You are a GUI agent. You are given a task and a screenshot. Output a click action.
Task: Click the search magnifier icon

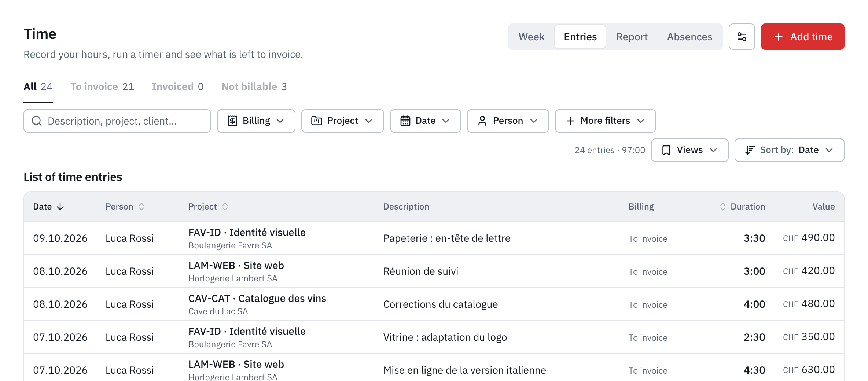(37, 121)
